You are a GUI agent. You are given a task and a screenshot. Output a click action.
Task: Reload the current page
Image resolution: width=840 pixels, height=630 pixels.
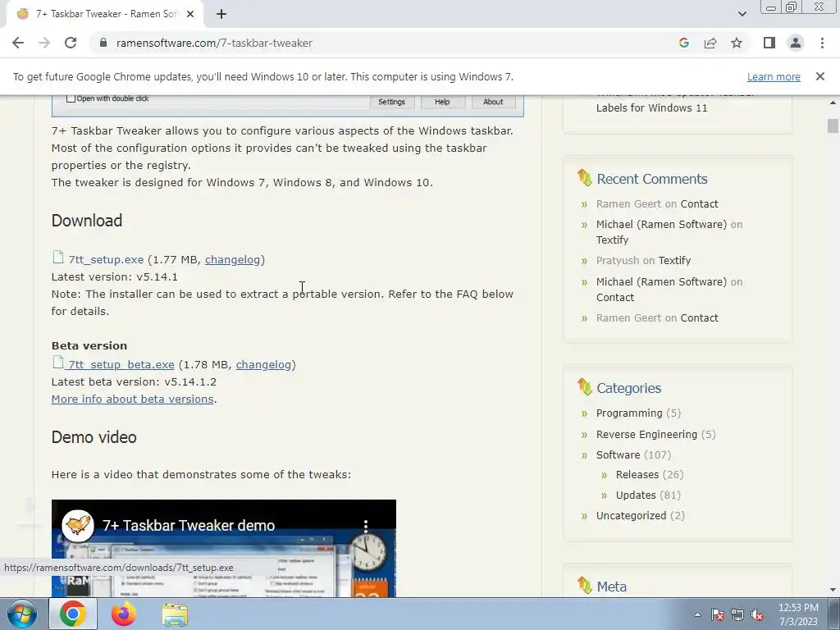click(x=71, y=43)
